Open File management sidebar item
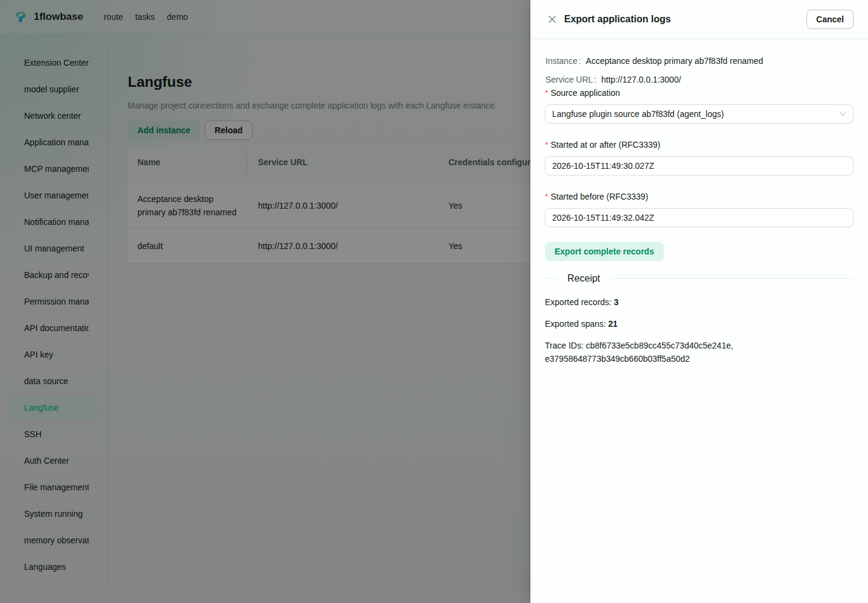 click(54, 487)
